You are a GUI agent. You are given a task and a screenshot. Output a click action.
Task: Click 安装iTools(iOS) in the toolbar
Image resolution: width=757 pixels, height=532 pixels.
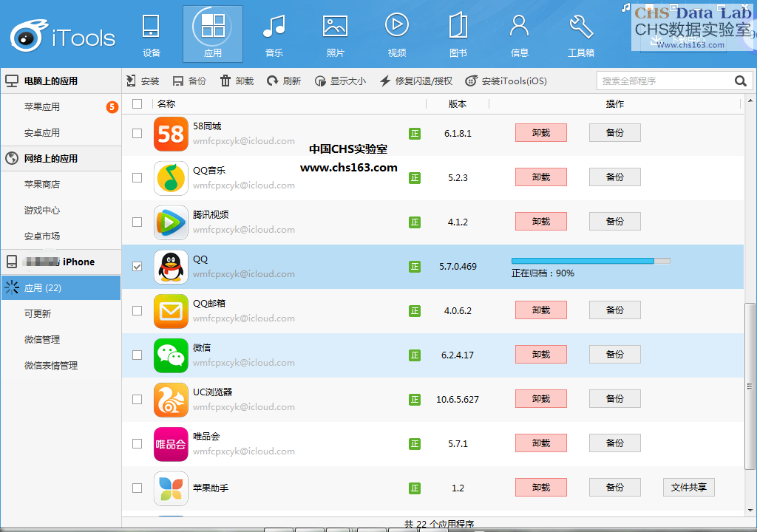click(506, 81)
